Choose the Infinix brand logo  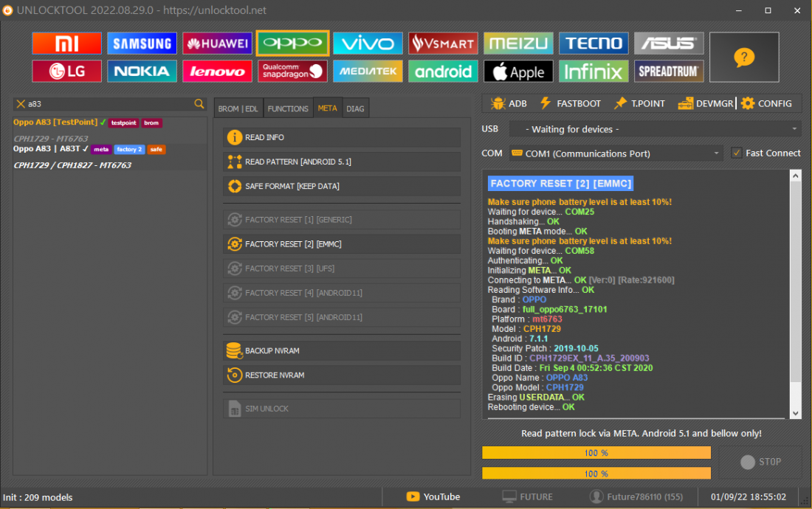tap(593, 72)
